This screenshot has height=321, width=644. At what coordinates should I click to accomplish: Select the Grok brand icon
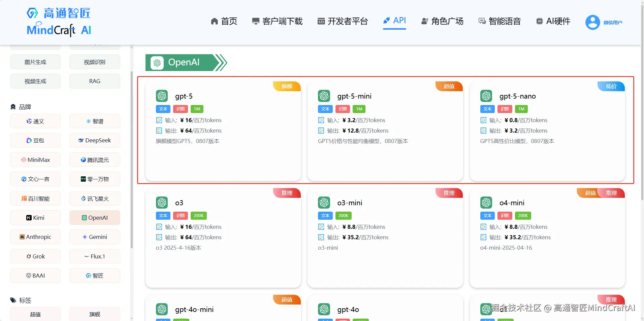[29, 256]
